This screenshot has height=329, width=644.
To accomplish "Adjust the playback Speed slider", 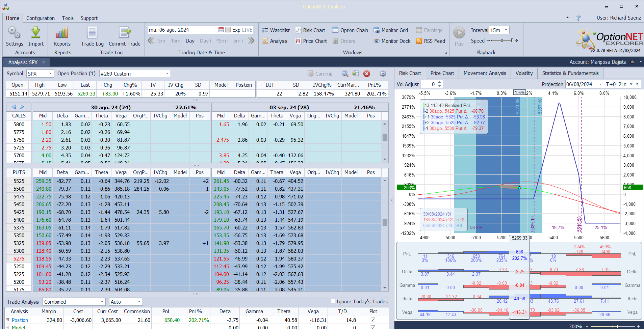I will (502, 40).
